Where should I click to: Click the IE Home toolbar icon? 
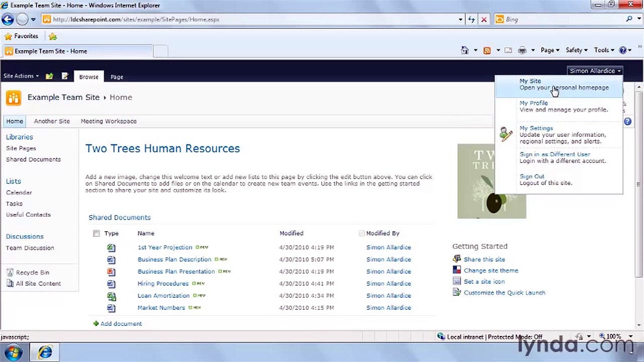(x=465, y=50)
